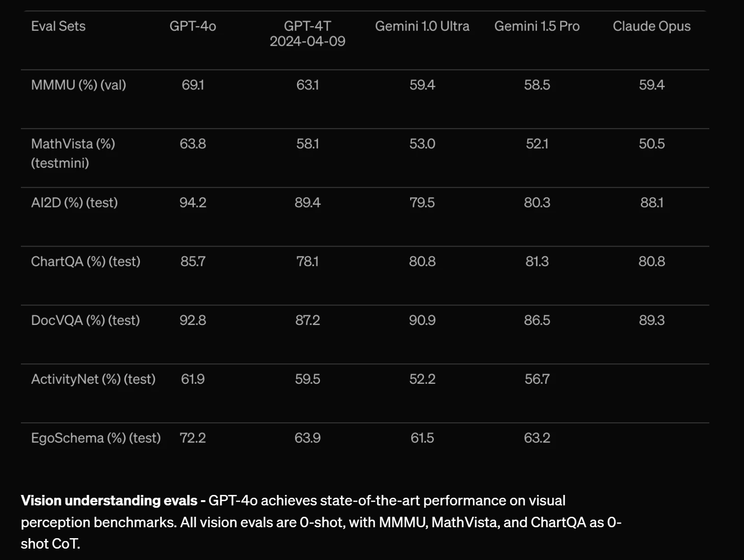The image size is (744, 560).
Task: Click the Eval Sets column header
Action: click(58, 26)
